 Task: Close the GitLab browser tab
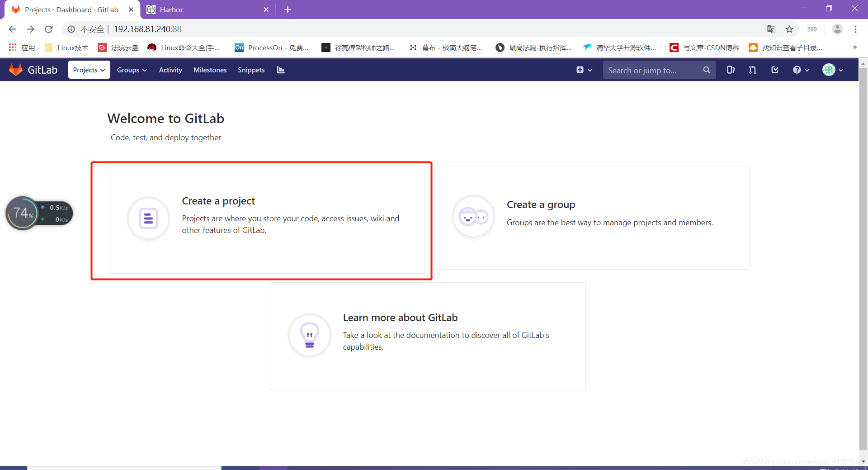coord(131,9)
